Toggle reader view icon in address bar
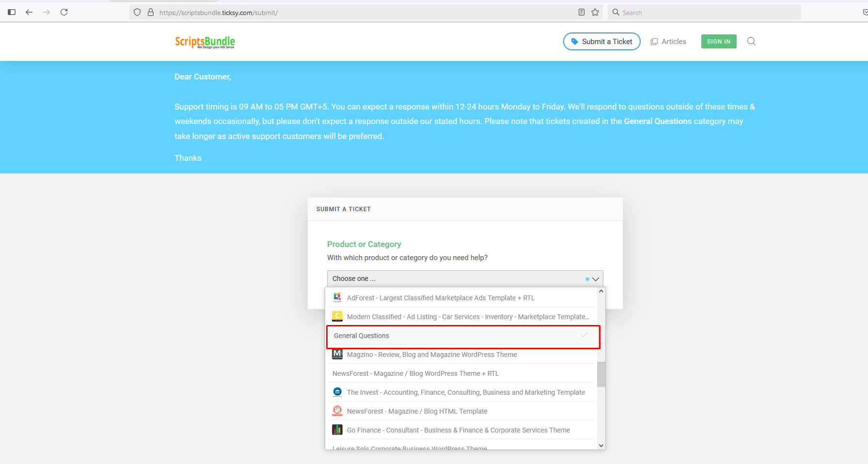Screen dimensions: 868x464 tap(582, 12)
